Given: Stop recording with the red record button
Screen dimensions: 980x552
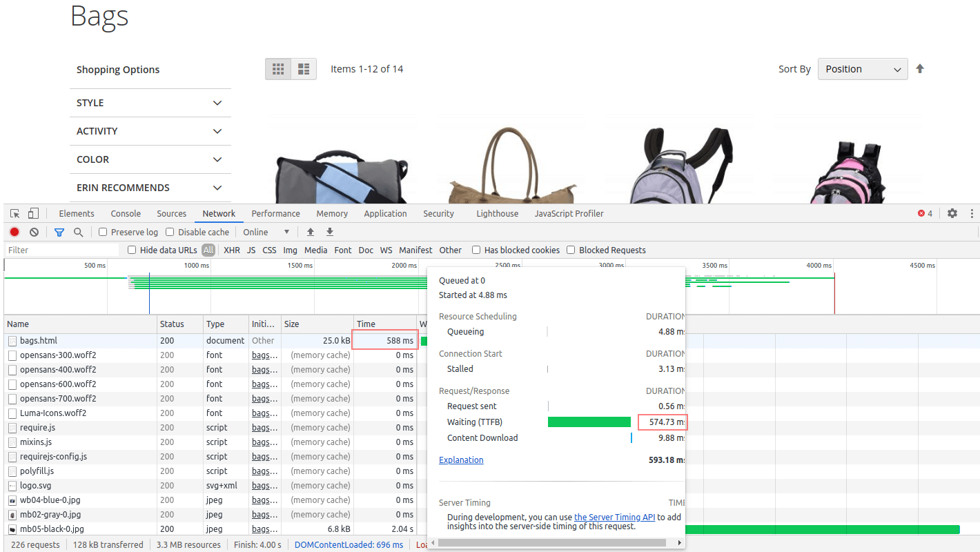Looking at the screenshot, I should pyautogui.click(x=14, y=232).
